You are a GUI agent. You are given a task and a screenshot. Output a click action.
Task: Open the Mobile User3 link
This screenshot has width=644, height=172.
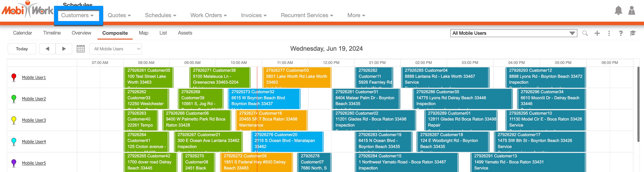tap(34, 120)
